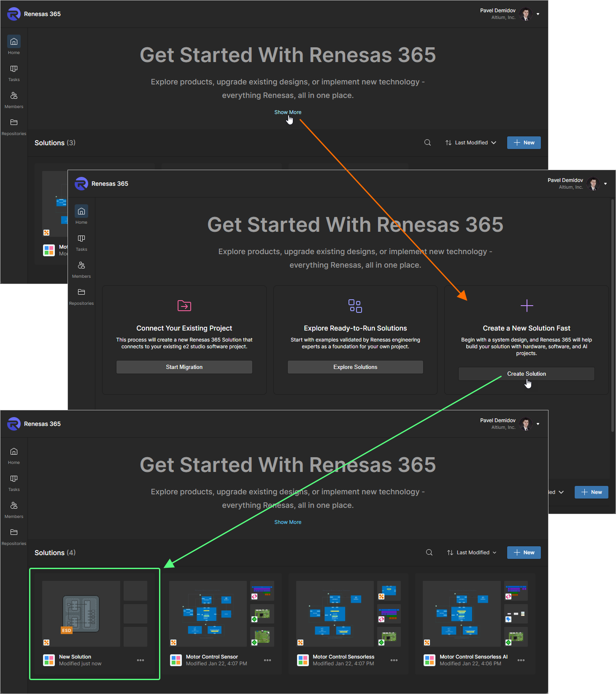
Task: Click the Create Solution button
Action: (x=527, y=374)
